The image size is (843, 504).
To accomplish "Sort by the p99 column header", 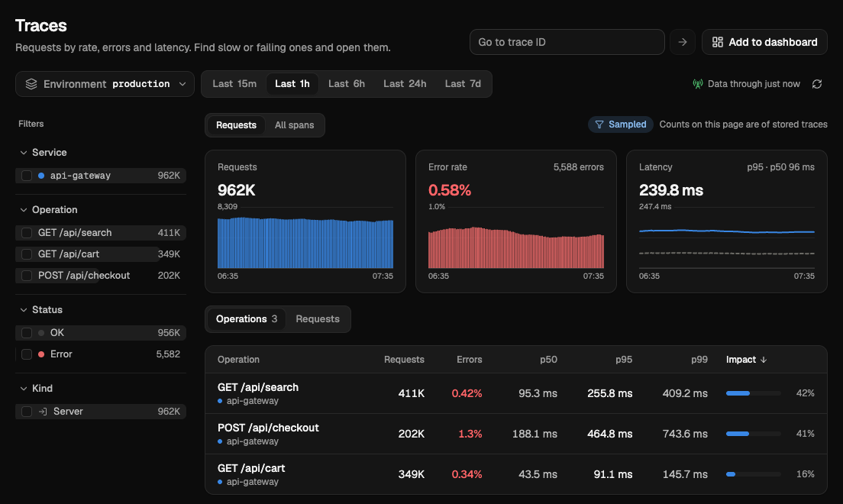I will tap(699, 360).
